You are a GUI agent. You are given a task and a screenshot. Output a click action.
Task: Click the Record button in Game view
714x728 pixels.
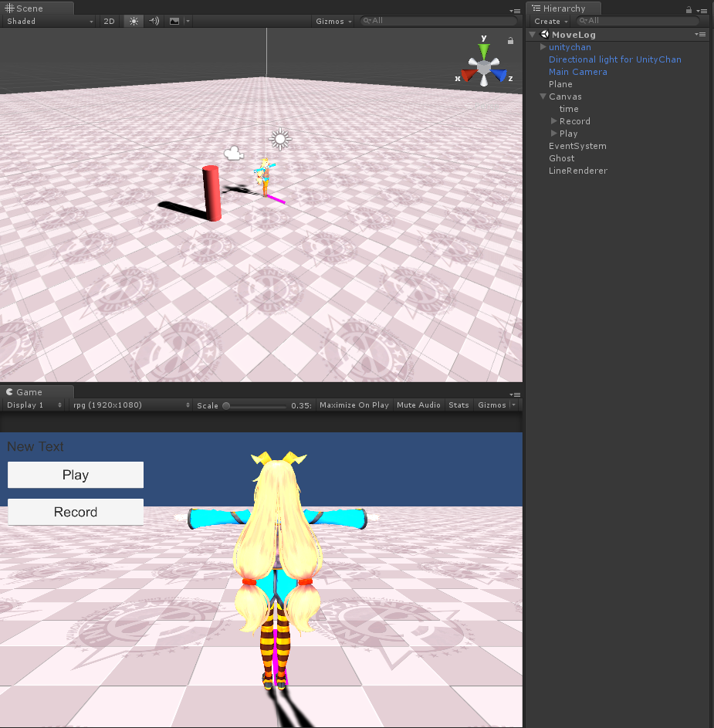point(76,512)
